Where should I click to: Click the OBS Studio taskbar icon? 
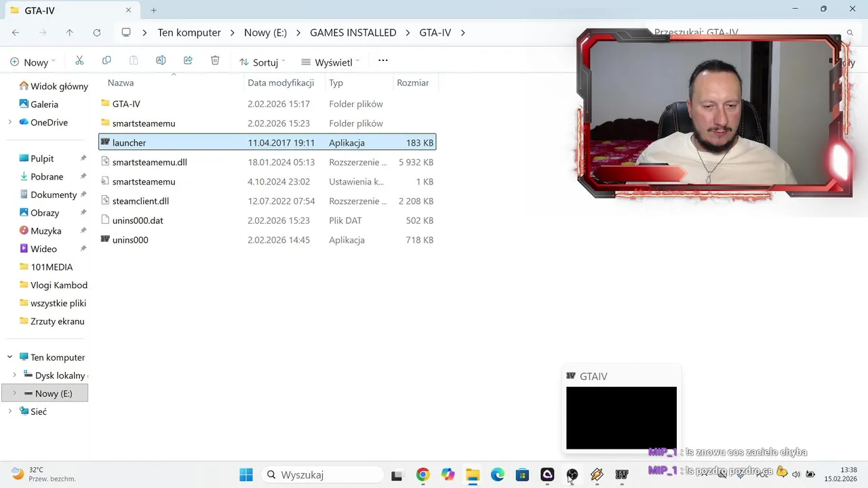[x=572, y=474]
